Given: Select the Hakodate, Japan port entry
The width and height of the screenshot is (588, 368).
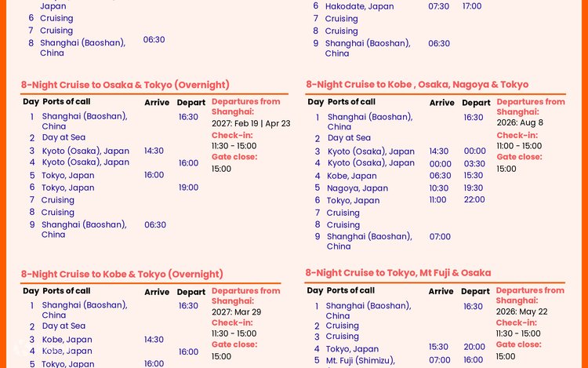Looking at the screenshot, I should (359, 6).
